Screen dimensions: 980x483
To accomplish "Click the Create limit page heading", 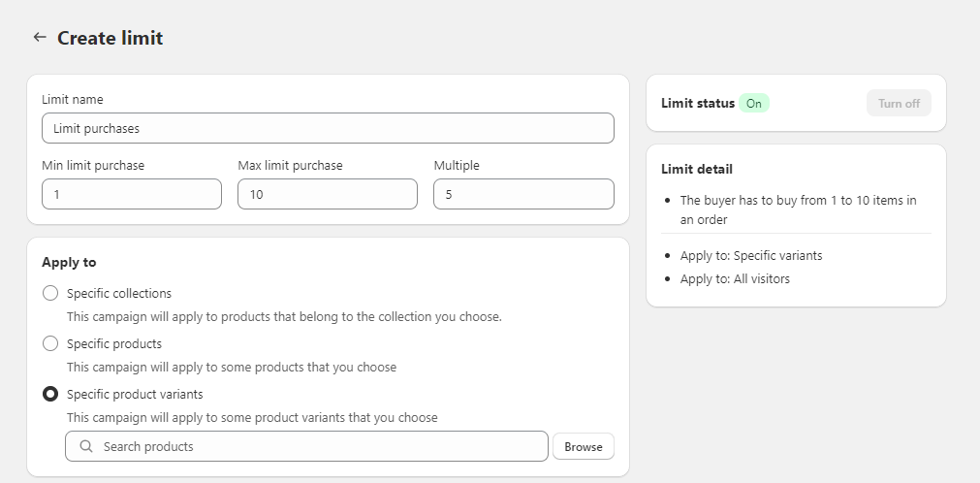I will [x=110, y=38].
